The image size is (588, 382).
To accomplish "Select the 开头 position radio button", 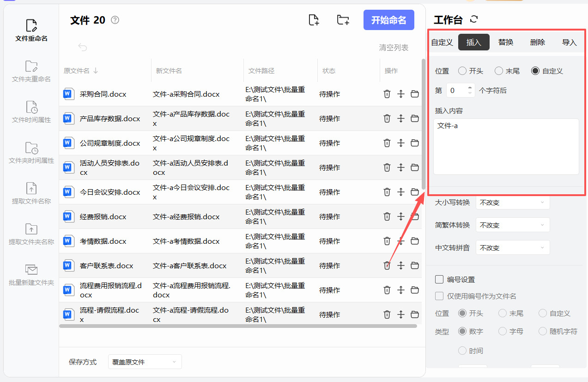I will [462, 71].
